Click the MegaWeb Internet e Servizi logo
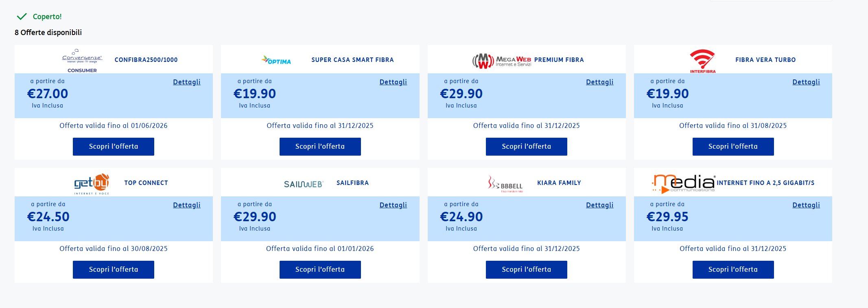The height and width of the screenshot is (308, 868). pyautogui.click(x=501, y=61)
